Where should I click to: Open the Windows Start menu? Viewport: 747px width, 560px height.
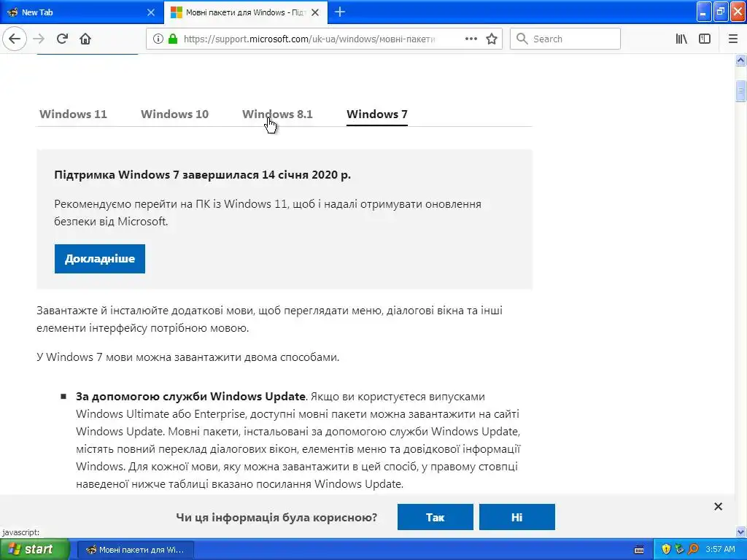point(34,549)
